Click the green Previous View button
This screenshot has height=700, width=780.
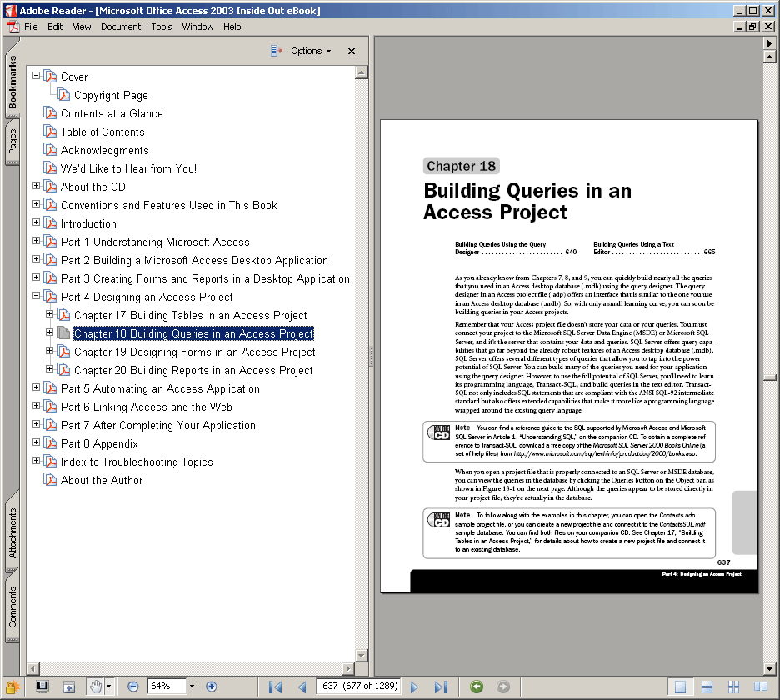[x=477, y=687]
